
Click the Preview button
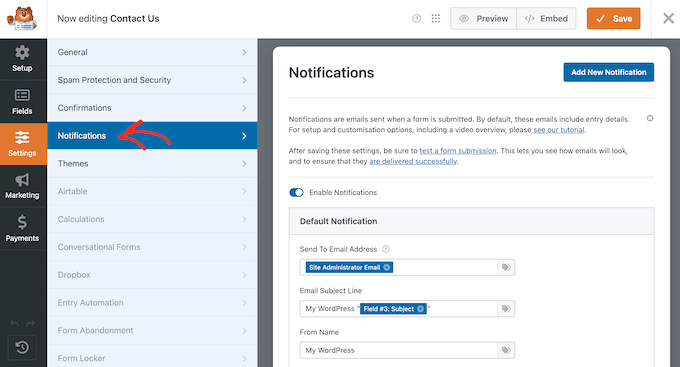pos(484,18)
